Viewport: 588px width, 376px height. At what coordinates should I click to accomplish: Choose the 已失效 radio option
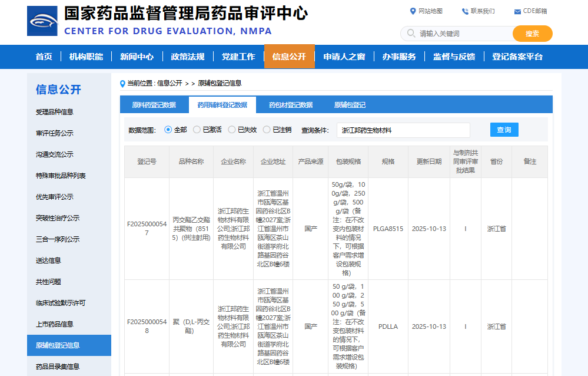(x=232, y=130)
